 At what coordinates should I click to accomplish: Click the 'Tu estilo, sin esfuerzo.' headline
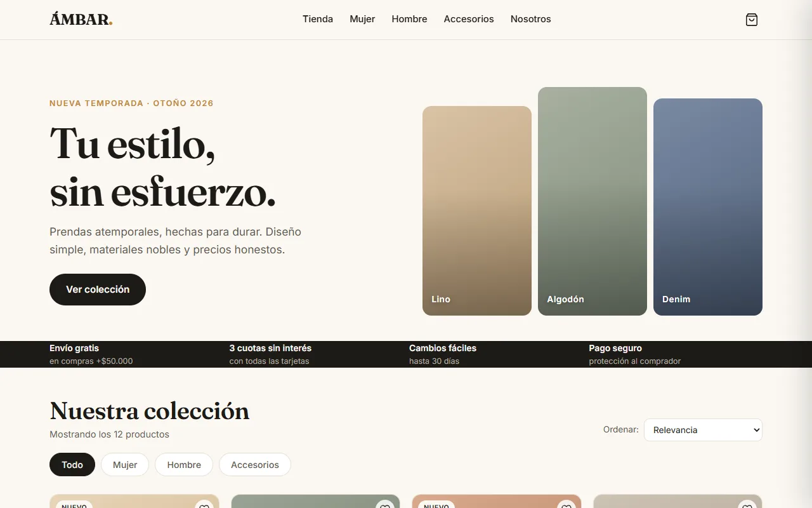[x=163, y=167]
